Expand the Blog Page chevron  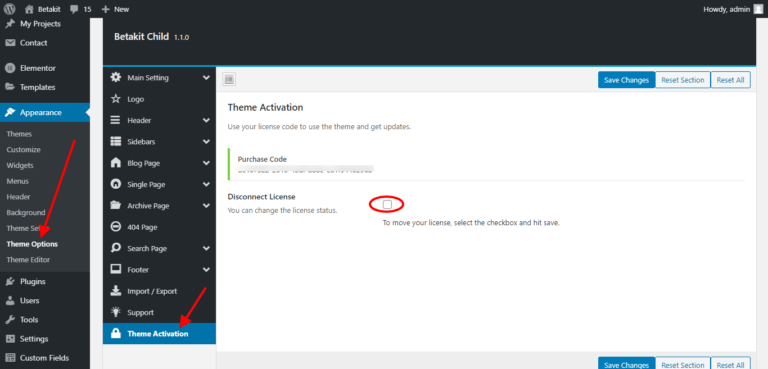[206, 163]
